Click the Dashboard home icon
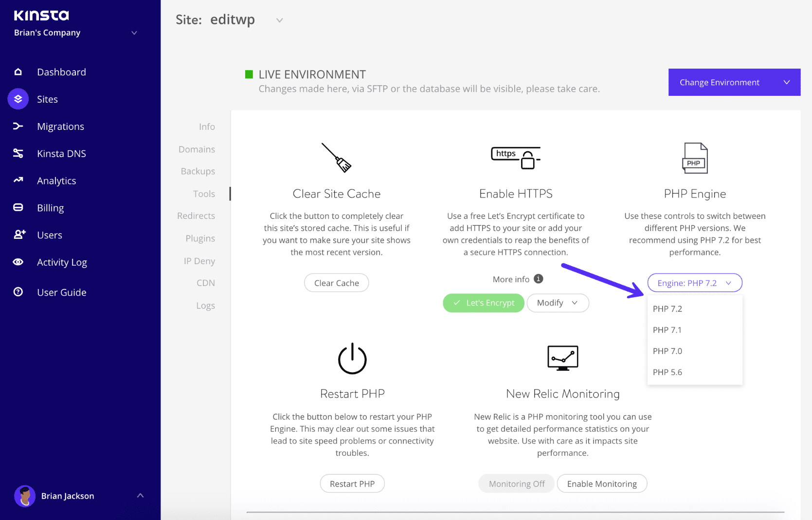The width and height of the screenshot is (812, 520). (x=18, y=72)
